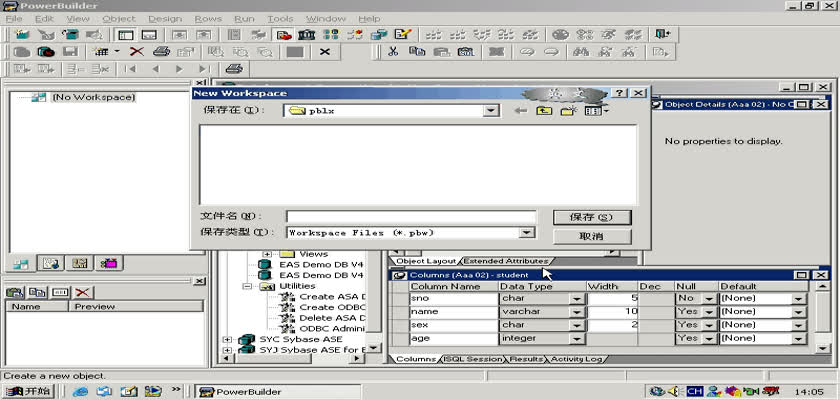Toggle the Output window icon
This screenshot has height=400, width=840.
click(x=149, y=35)
